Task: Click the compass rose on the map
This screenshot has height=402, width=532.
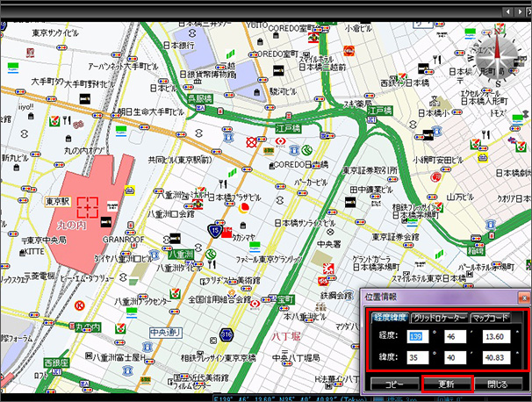Action: tap(497, 58)
